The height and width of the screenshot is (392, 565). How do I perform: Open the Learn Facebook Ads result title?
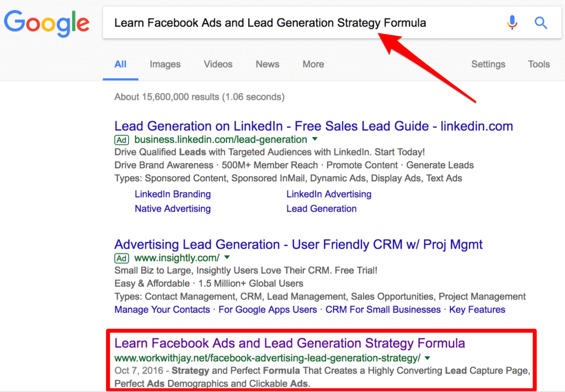pyautogui.click(x=290, y=343)
